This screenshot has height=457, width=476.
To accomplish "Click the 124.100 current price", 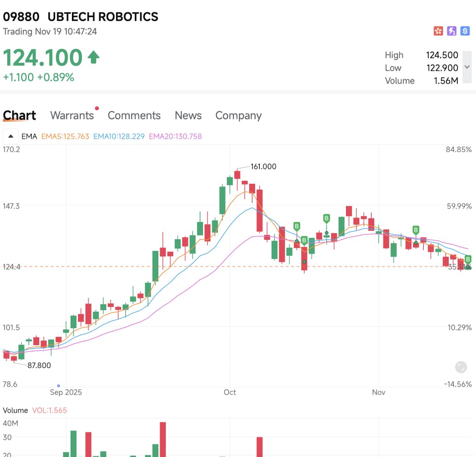I will (42, 57).
